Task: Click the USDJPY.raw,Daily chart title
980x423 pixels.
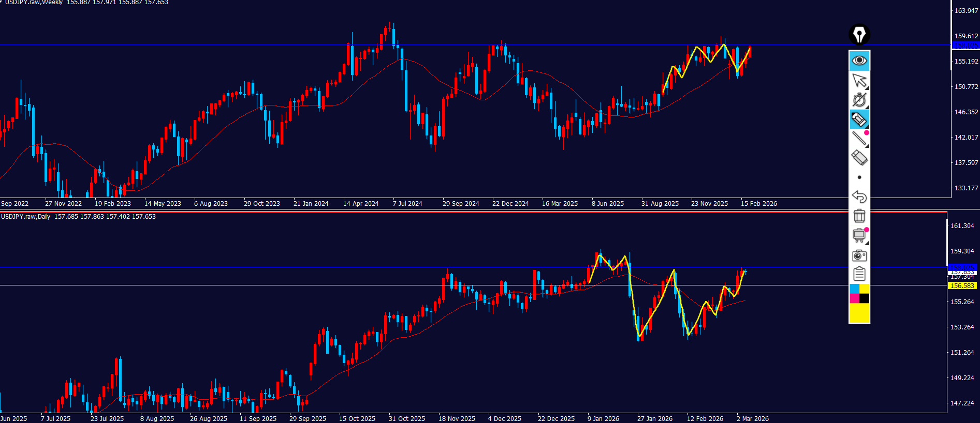Action: [26, 217]
